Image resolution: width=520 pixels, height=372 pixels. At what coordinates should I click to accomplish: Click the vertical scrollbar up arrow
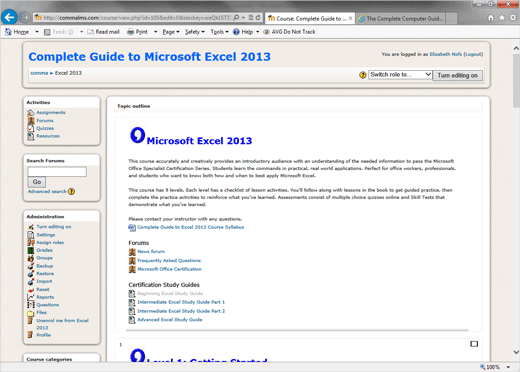pyautogui.click(x=516, y=48)
